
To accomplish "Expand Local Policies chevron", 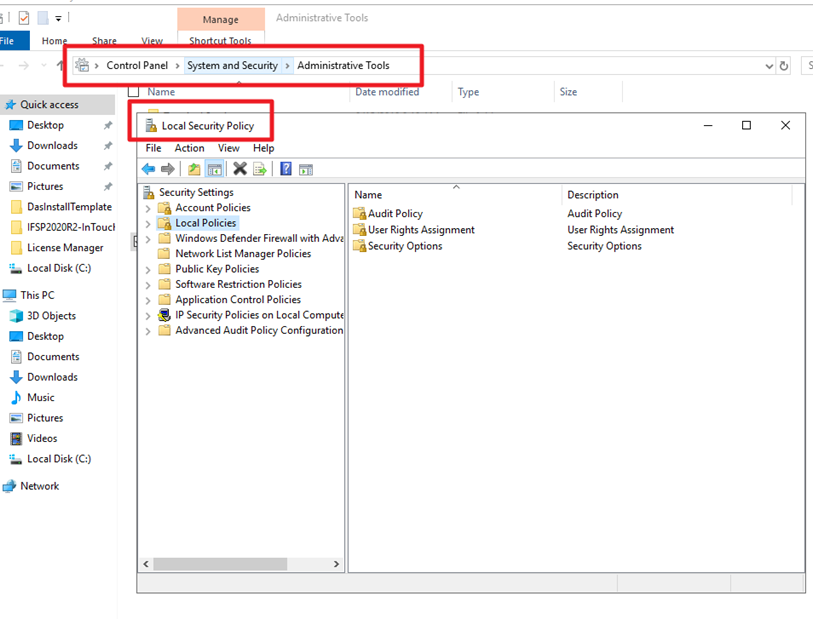I will pos(148,223).
